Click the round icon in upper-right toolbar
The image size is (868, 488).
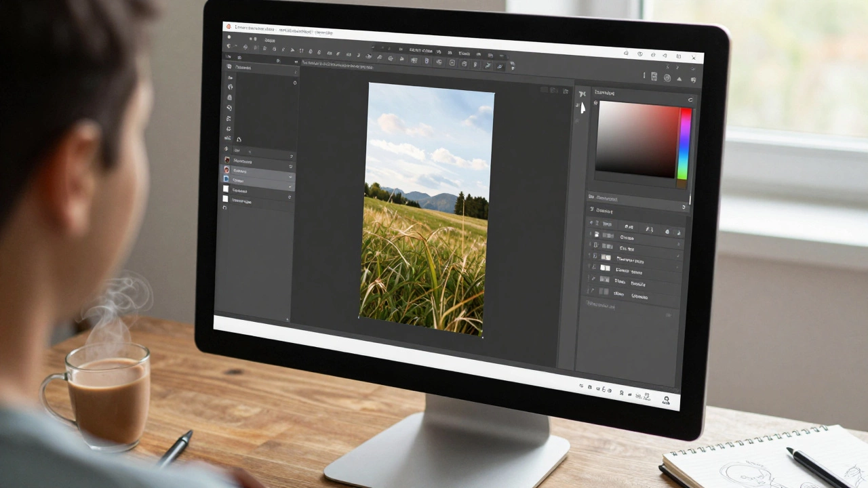point(667,78)
